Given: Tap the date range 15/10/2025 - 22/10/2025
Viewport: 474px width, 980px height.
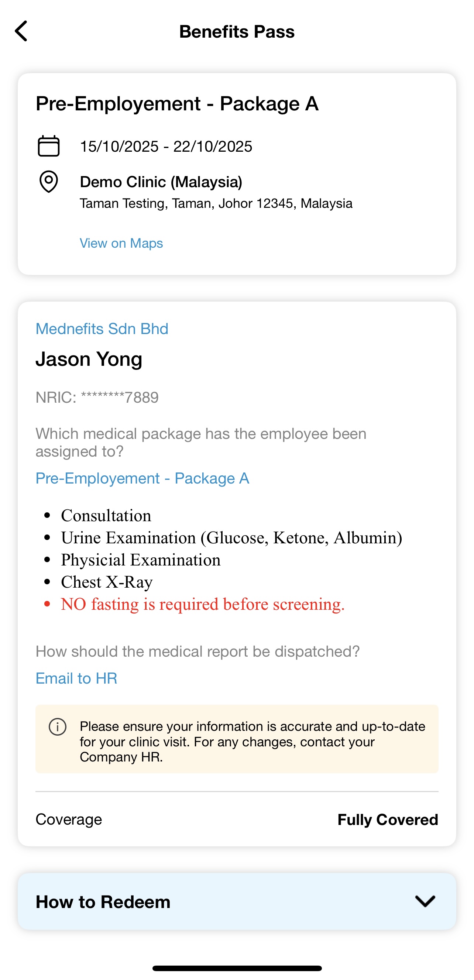Looking at the screenshot, I should 166,147.
